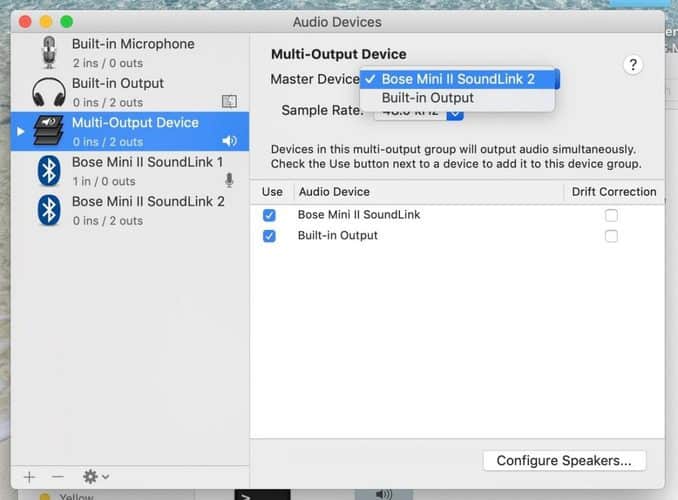Select Bose Mini II SoundLink 1 device
The image size is (678, 500).
pos(130,171)
